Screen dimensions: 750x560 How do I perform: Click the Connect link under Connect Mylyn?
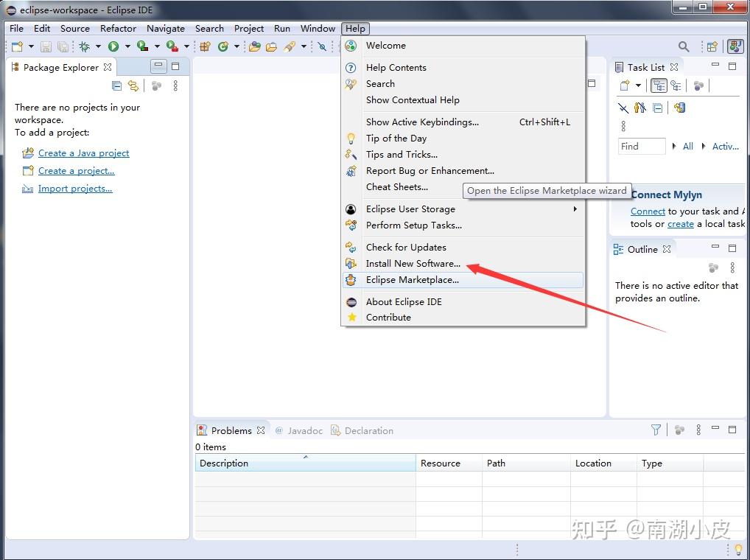tap(648, 211)
